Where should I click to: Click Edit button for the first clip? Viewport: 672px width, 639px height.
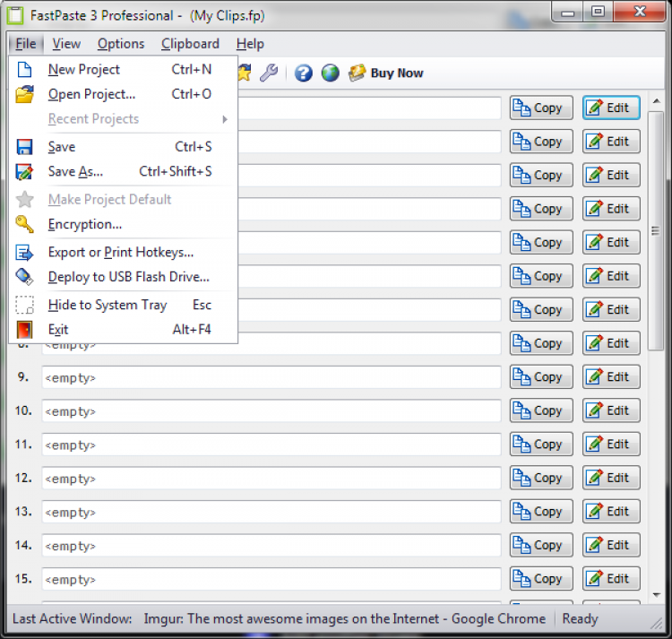click(x=611, y=108)
